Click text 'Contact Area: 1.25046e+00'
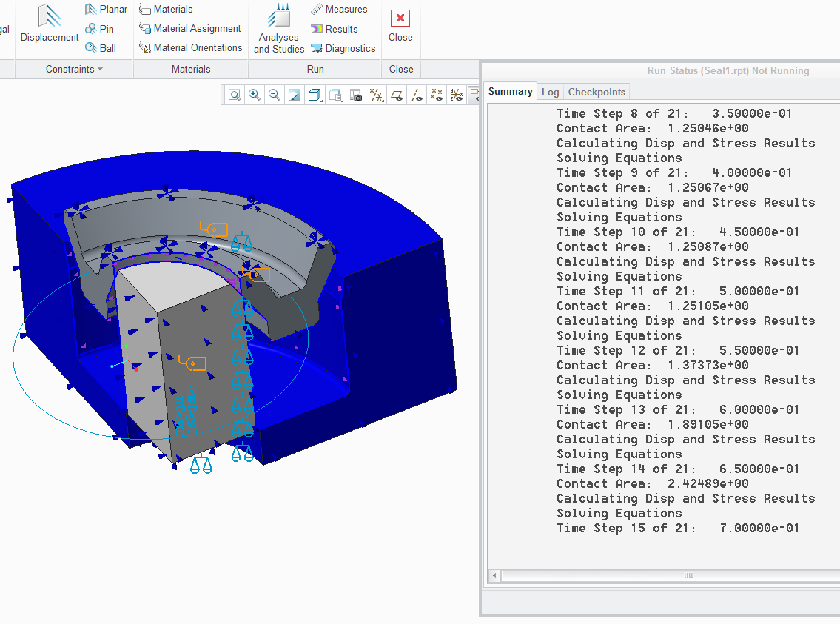 653,129
